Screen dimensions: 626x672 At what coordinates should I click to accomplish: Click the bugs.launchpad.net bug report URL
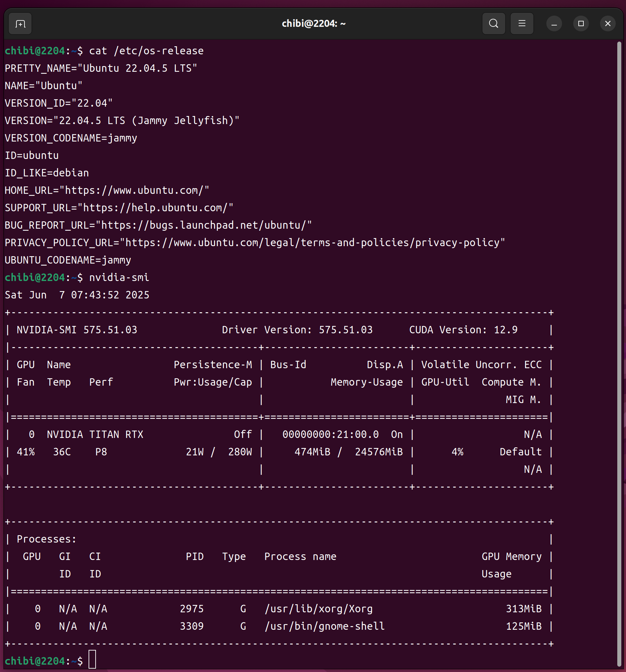(203, 225)
